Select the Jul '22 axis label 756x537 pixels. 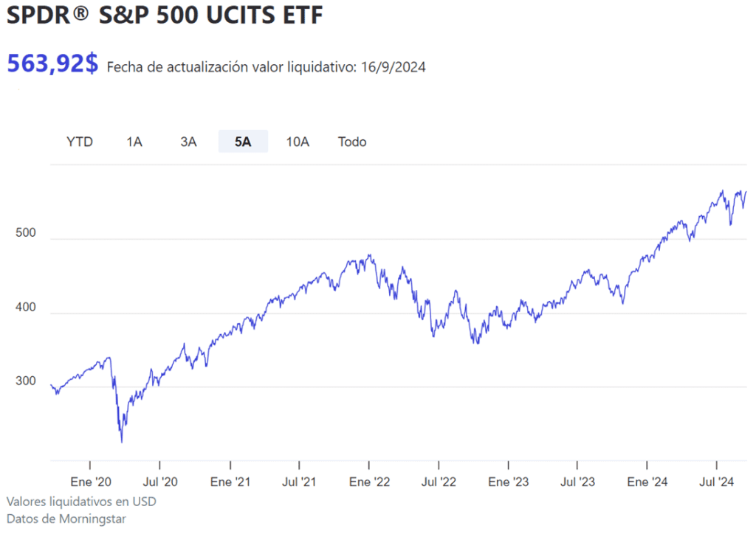439,482
